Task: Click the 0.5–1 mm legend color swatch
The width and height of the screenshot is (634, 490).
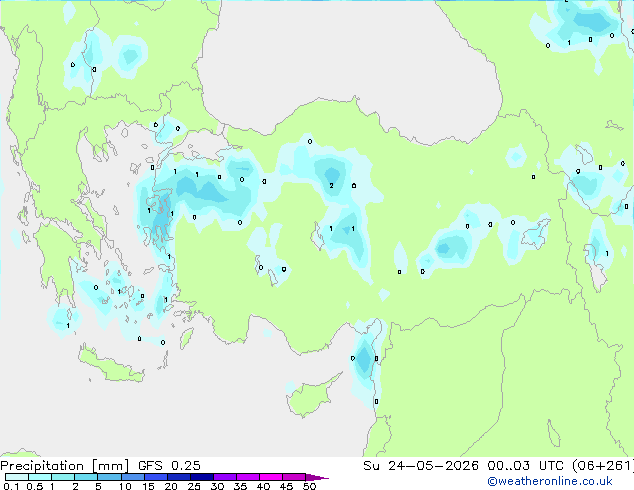Action: [x=40, y=477]
